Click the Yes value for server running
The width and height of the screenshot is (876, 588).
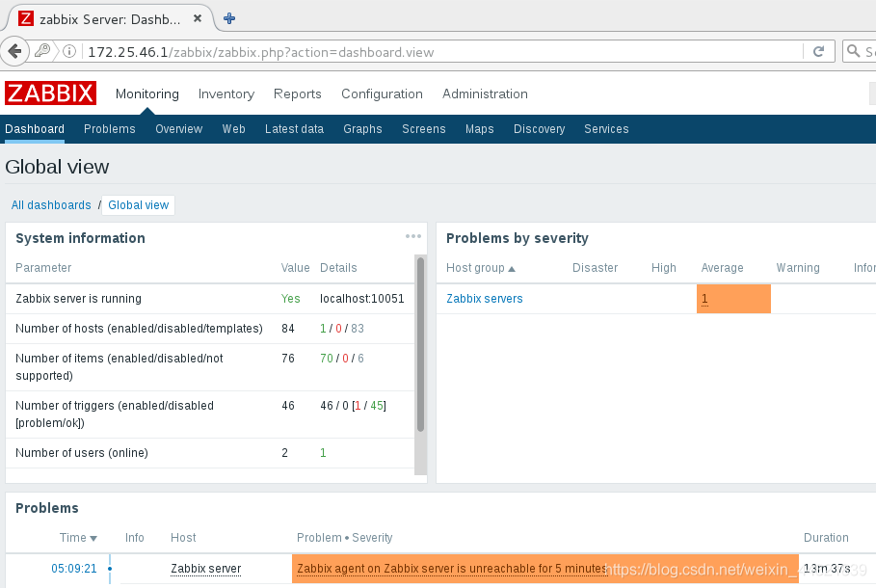coord(290,299)
